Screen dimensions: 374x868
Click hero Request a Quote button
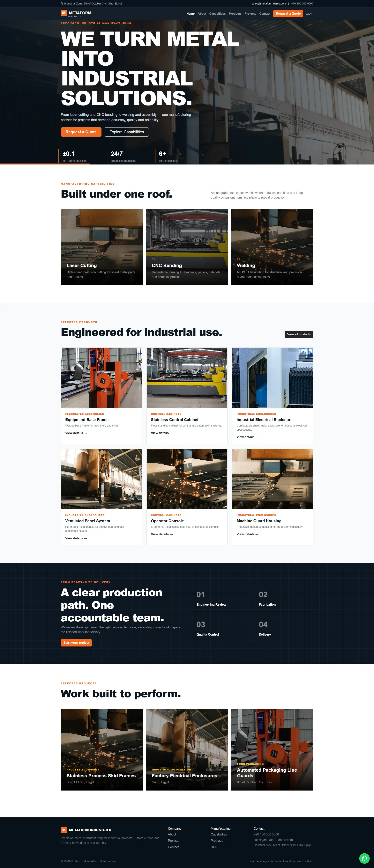(x=81, y=132)
